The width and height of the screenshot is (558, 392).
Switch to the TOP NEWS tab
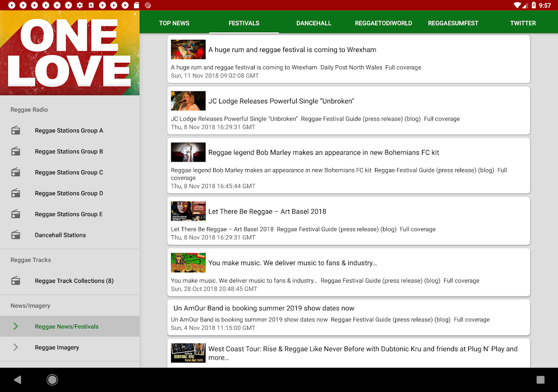point(175,23)
